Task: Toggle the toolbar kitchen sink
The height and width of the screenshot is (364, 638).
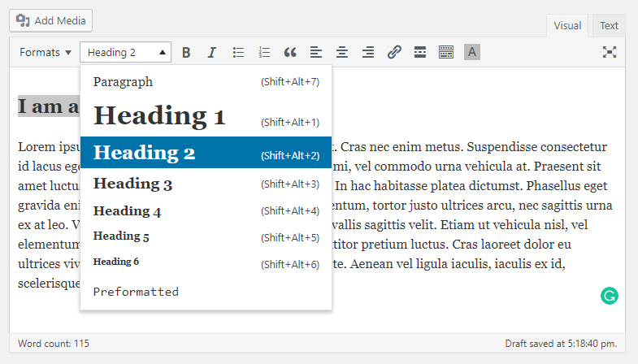Action: tap(446, 53)
